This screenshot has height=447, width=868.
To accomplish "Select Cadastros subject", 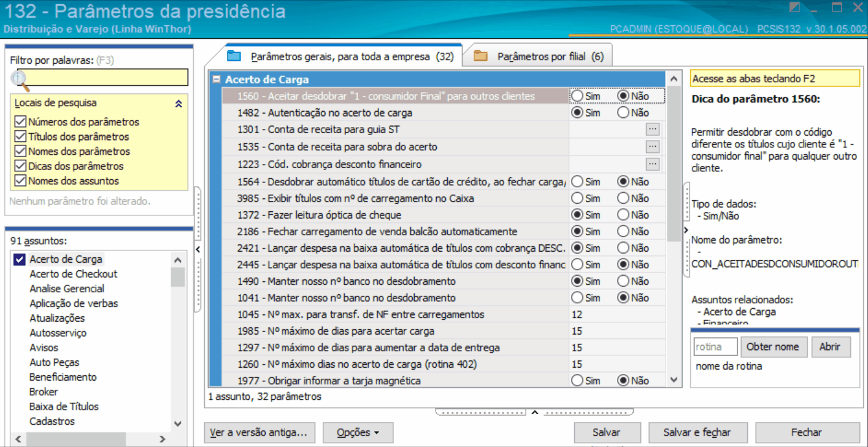I will click(x=52, y=421).
